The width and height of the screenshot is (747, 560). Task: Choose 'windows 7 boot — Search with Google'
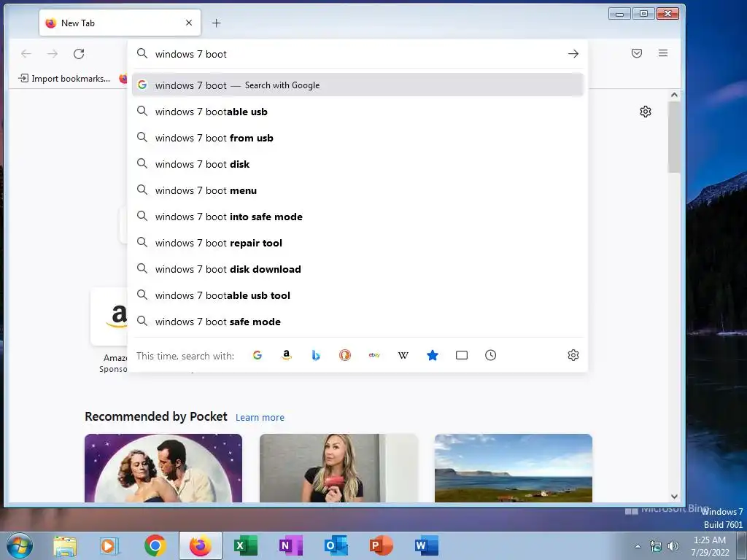point(357,85)
